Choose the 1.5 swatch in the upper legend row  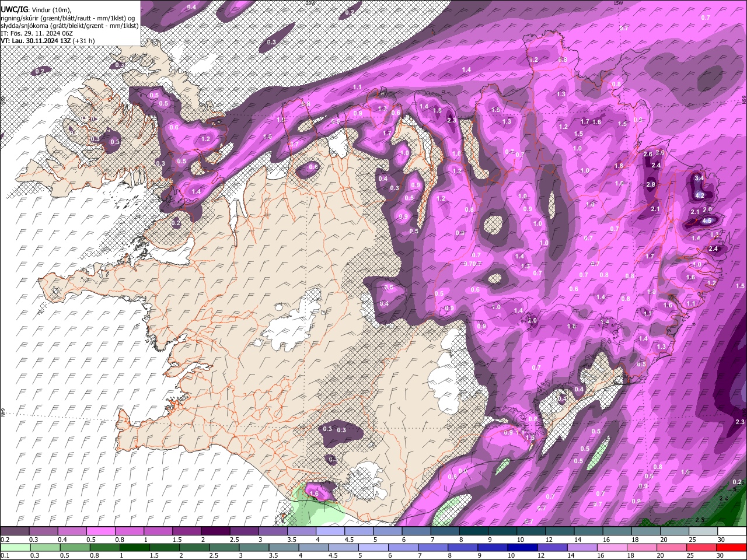(186, 531)
